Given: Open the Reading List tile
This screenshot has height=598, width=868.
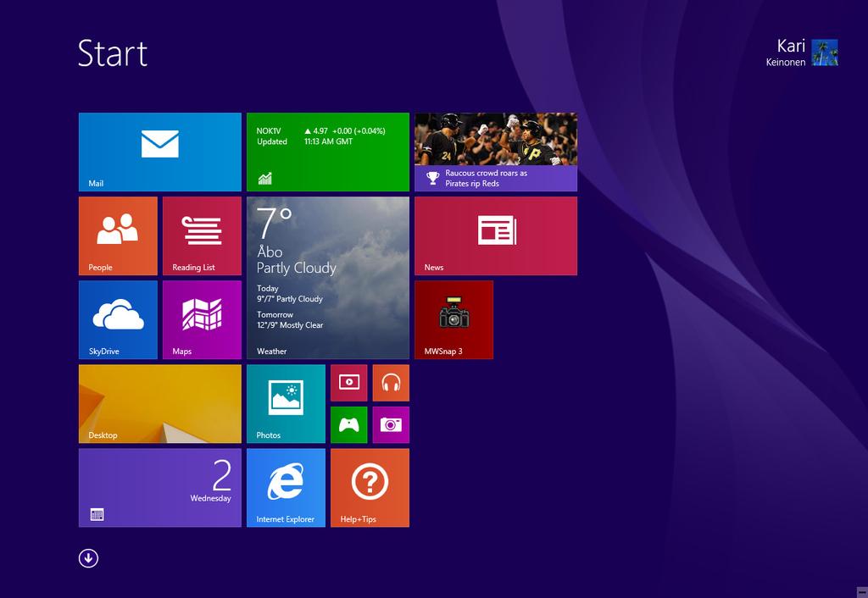Looking at the screenshot, I should pyautogui.click(x=202, y=236).
